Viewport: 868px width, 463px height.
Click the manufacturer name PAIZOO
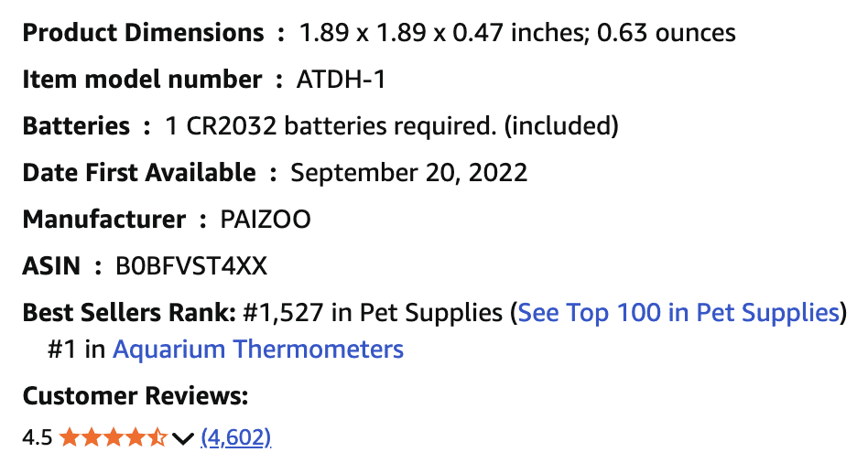(x=266, y=220)
